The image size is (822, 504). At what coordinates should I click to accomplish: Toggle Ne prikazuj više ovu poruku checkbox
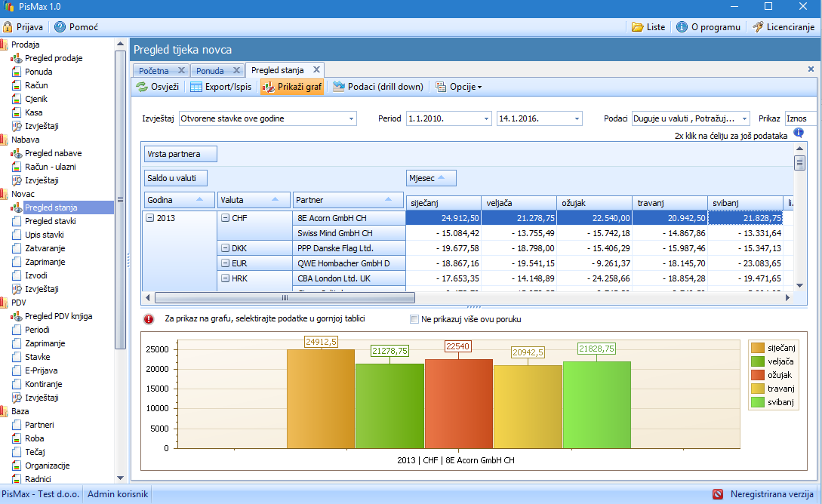(x=414, y=319)
